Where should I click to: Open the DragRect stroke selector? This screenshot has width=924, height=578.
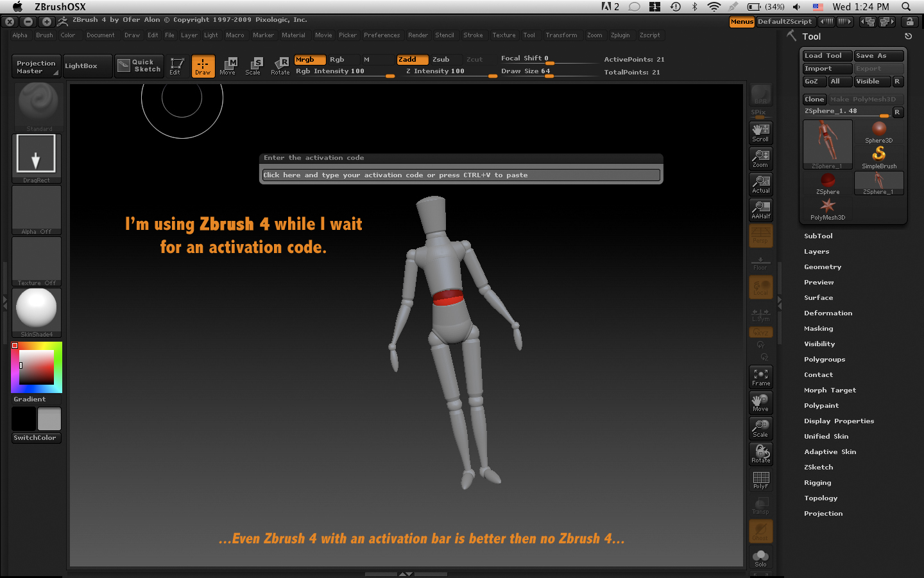tap(37, 159)
